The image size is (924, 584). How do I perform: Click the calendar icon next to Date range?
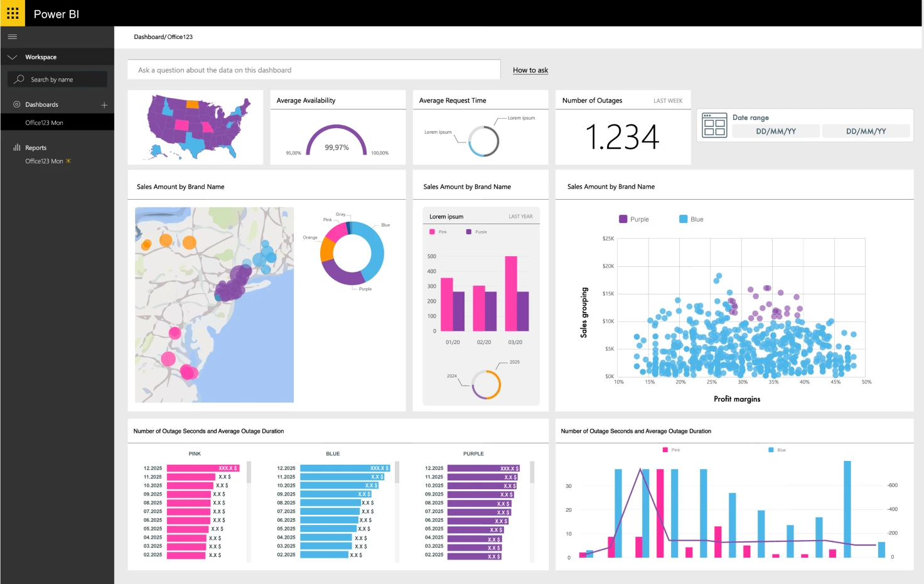point(714,125)
